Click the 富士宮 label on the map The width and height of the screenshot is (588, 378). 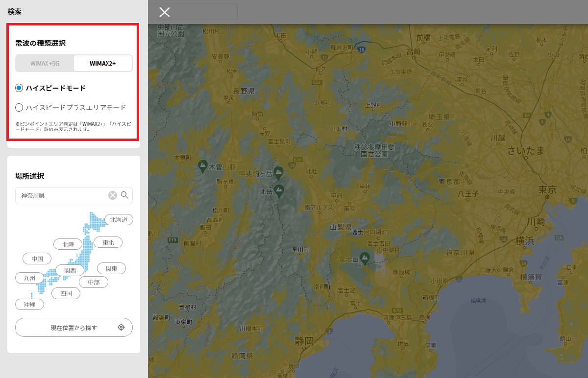point(346,290)
